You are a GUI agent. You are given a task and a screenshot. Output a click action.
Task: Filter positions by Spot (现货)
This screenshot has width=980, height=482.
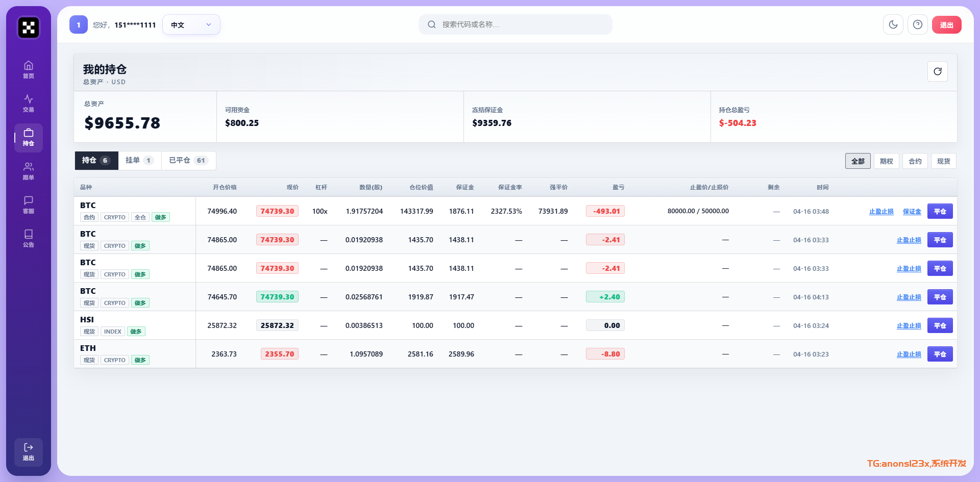(x=943, y=161)
